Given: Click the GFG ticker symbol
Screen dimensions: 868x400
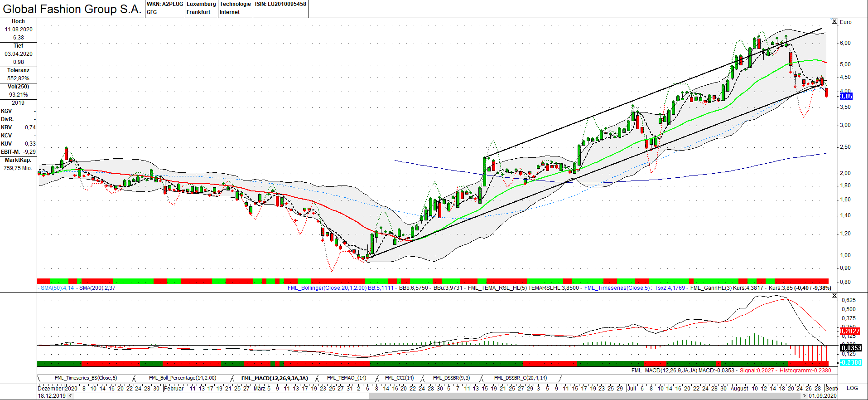Looking at the screenshot, I should click(152, 12).
